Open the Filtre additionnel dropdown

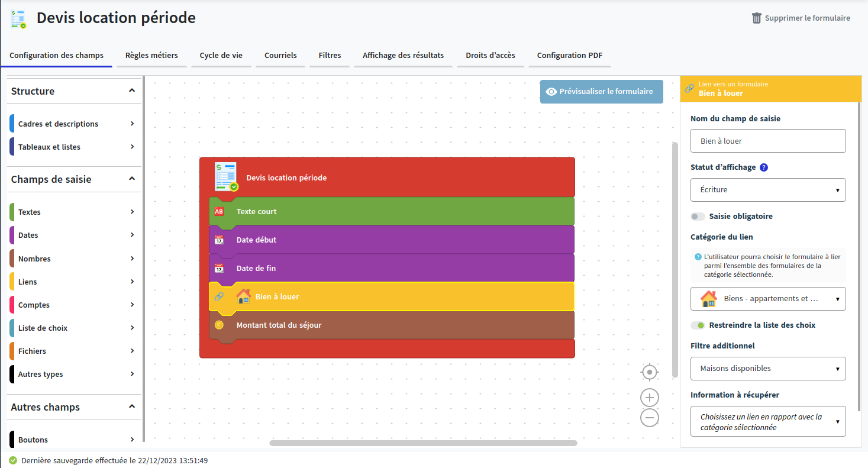pyautogui.click(x=767, y=369)
